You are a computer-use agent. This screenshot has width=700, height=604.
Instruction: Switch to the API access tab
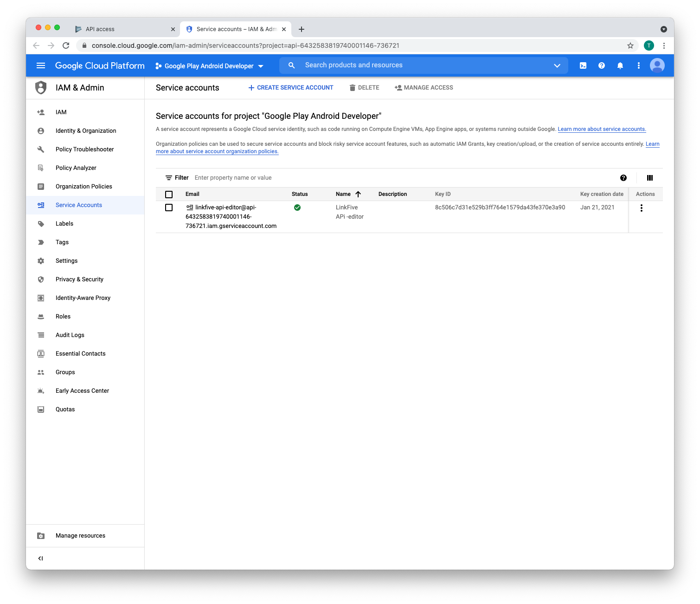[x=125, y=29]
